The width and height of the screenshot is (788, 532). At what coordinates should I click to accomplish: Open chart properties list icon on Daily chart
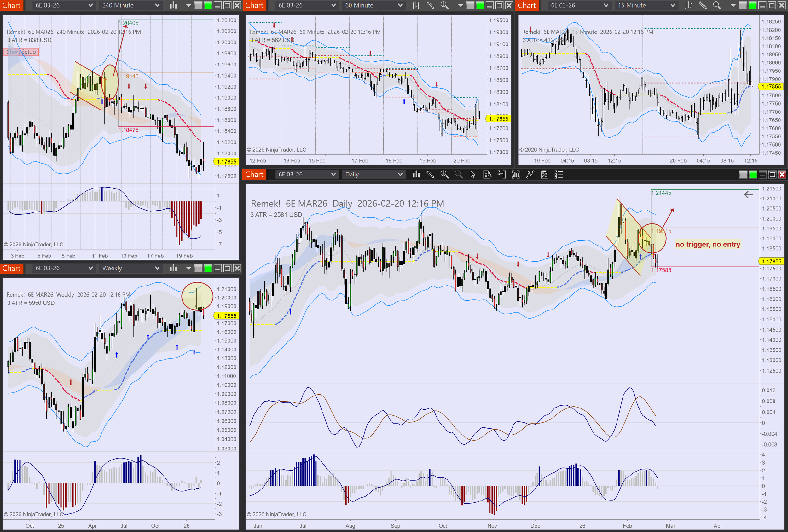(x=559, y=175)
